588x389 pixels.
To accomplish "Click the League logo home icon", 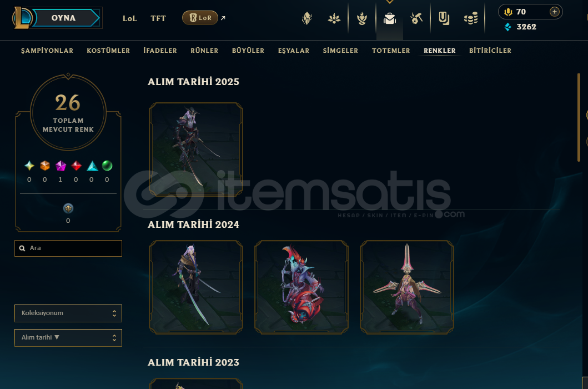I will coord(23,18).
